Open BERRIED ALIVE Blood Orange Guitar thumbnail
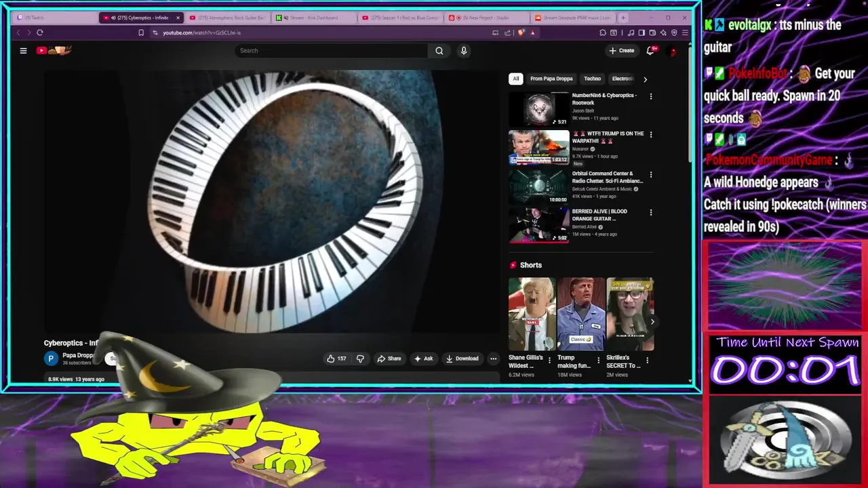Screen dimensions: 868x488 pyautogui.click(x=539, y=225)
